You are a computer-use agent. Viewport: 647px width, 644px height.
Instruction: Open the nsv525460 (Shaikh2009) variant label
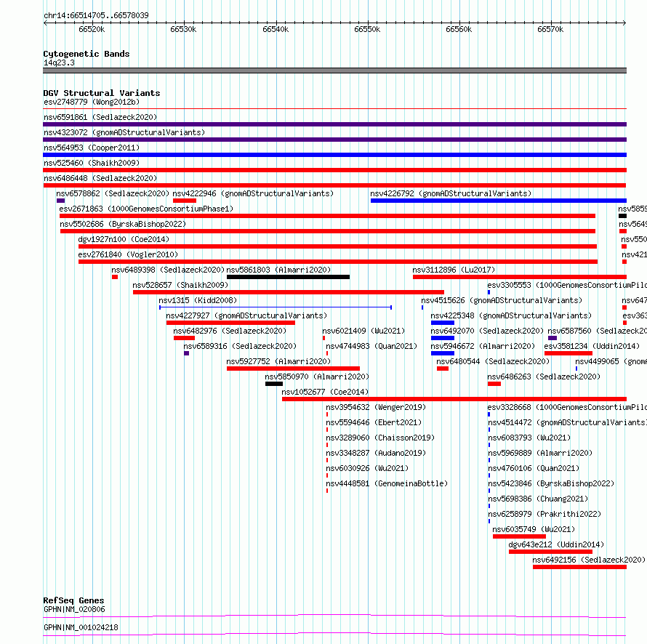pyautogui.click(x=92, y=163)
